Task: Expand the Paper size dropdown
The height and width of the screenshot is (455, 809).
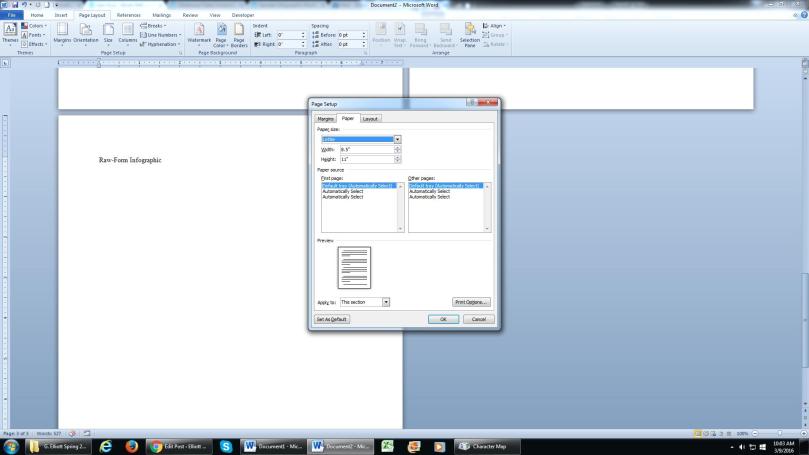Action: tap(397, 139)
